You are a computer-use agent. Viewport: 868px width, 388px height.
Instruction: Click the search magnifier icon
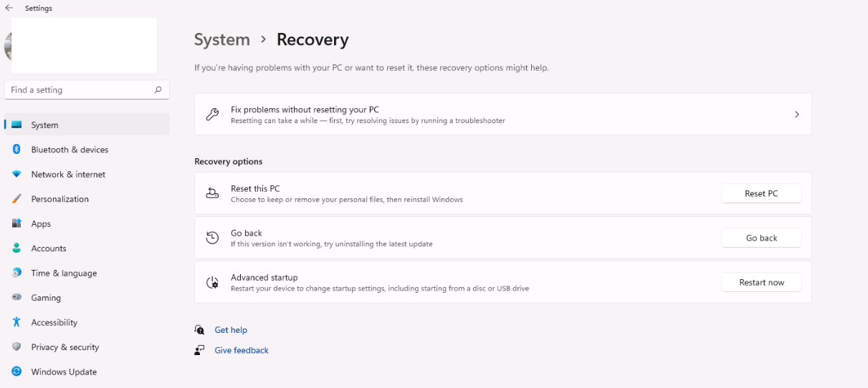tap(158, 90)
